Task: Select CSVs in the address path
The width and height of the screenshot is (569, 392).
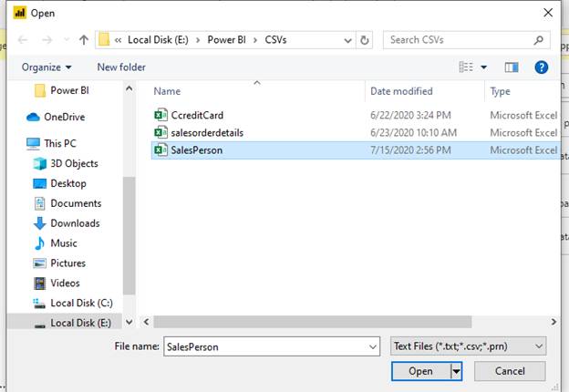Action: [275, 40]
